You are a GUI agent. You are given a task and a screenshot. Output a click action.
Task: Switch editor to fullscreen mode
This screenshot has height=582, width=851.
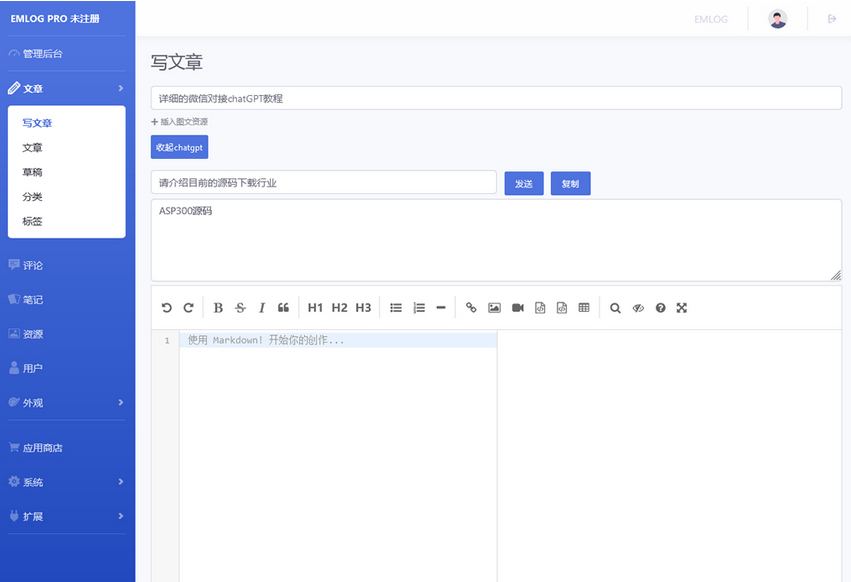click(682, 308)
